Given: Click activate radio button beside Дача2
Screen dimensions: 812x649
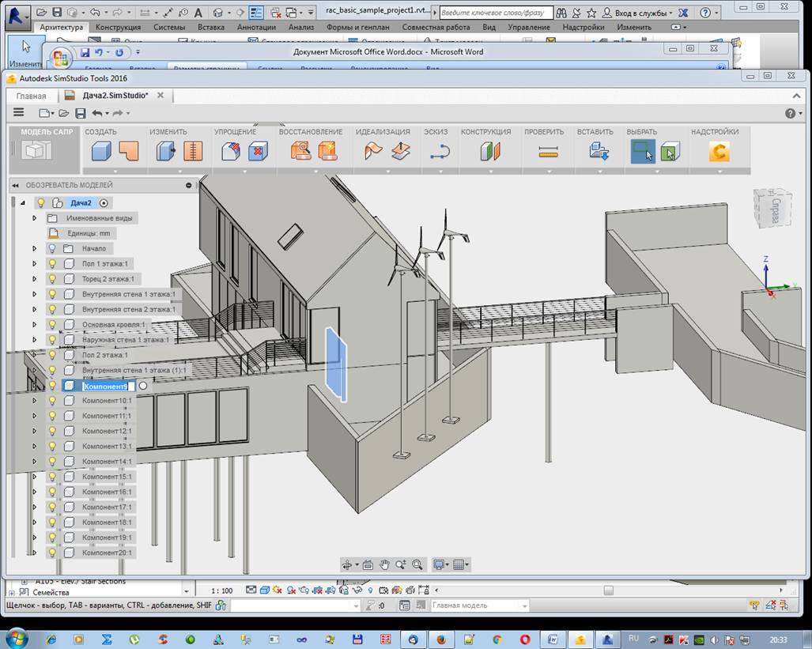Looking at the screenshot, I should [104, 203].
